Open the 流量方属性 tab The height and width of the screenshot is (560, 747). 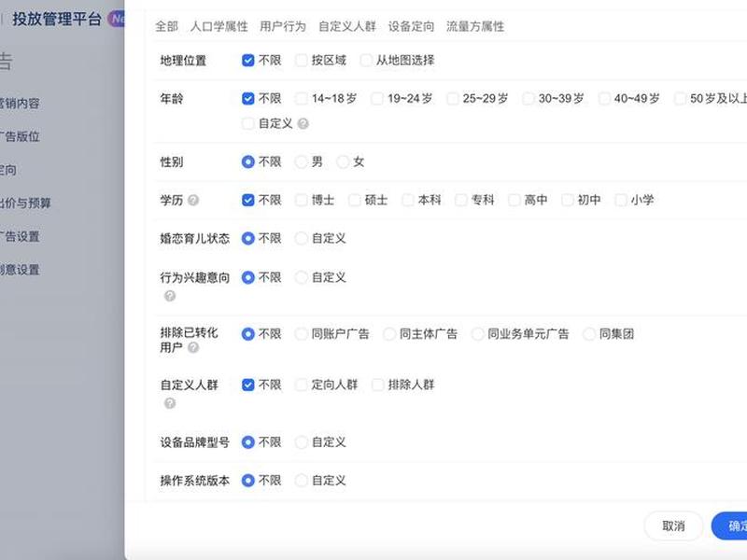pos(475,26)
